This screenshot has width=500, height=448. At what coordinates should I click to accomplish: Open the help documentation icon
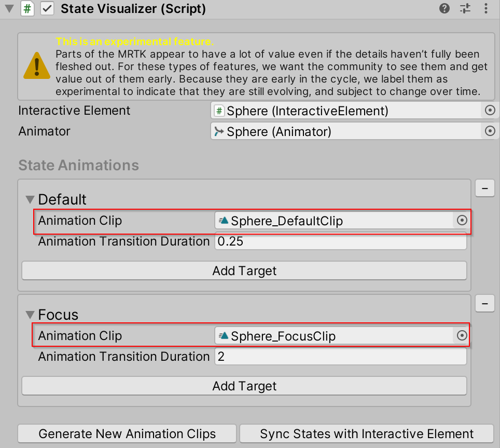(444, 8)
